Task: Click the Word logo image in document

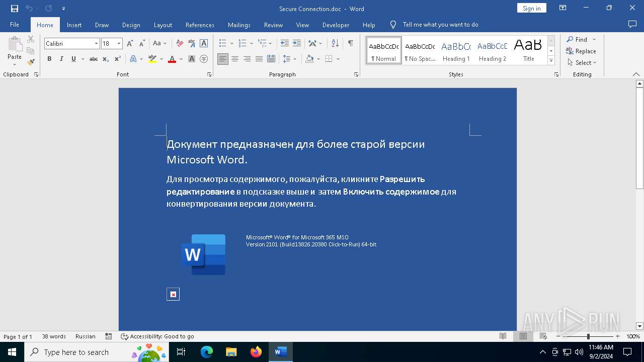Action: coord(204,254)
